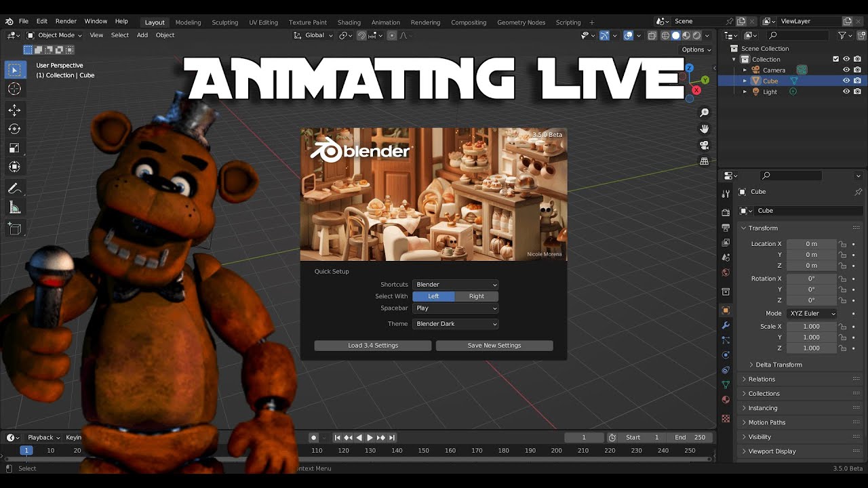Switch perspective/orthographic grid icon
868x488 pixels.
[x=705, y=161]
